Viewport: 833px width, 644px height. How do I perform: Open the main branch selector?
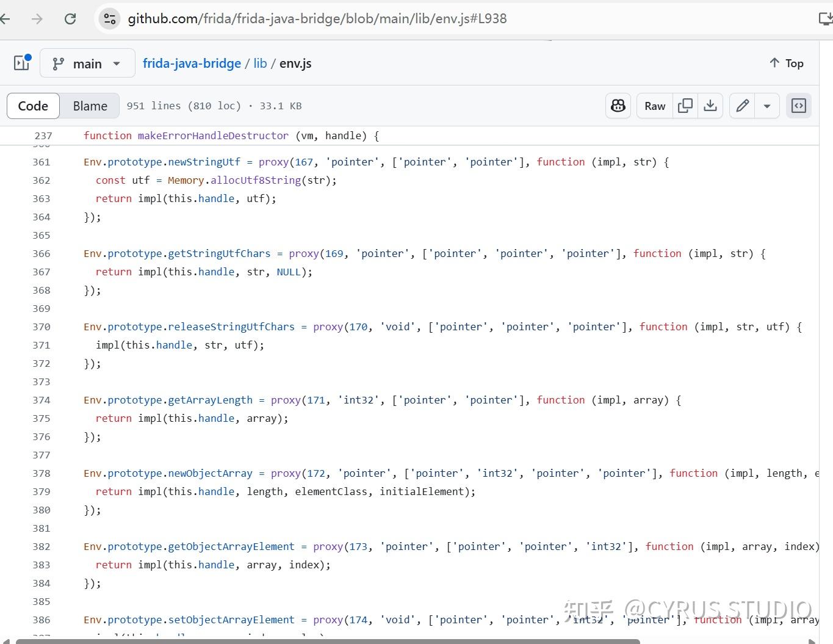pyautogui.click(x=87, y=63)
